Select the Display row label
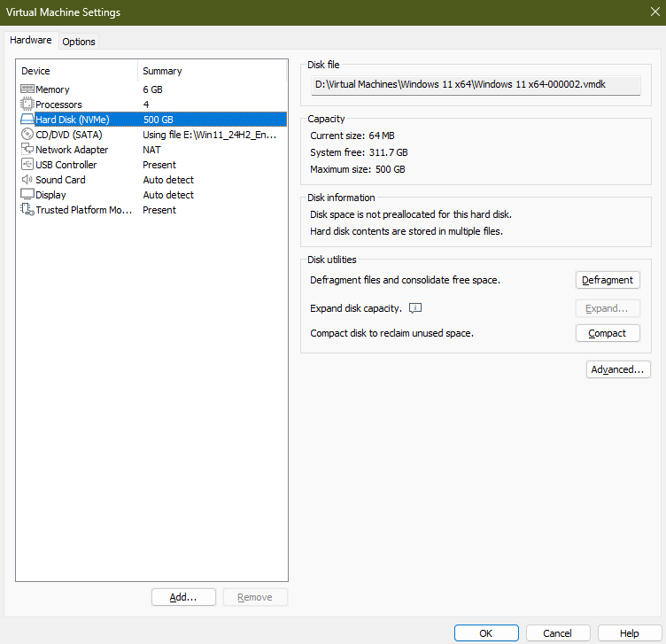 (50, 195)
